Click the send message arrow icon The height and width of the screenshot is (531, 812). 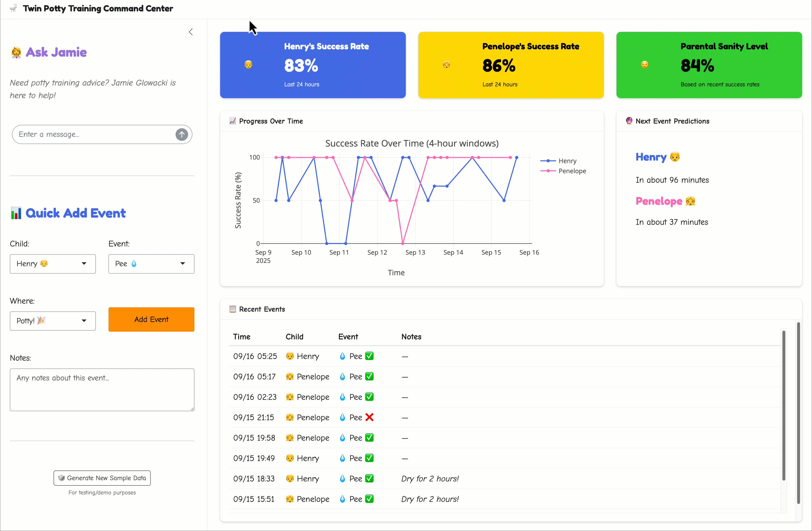[x=182, y=134]
